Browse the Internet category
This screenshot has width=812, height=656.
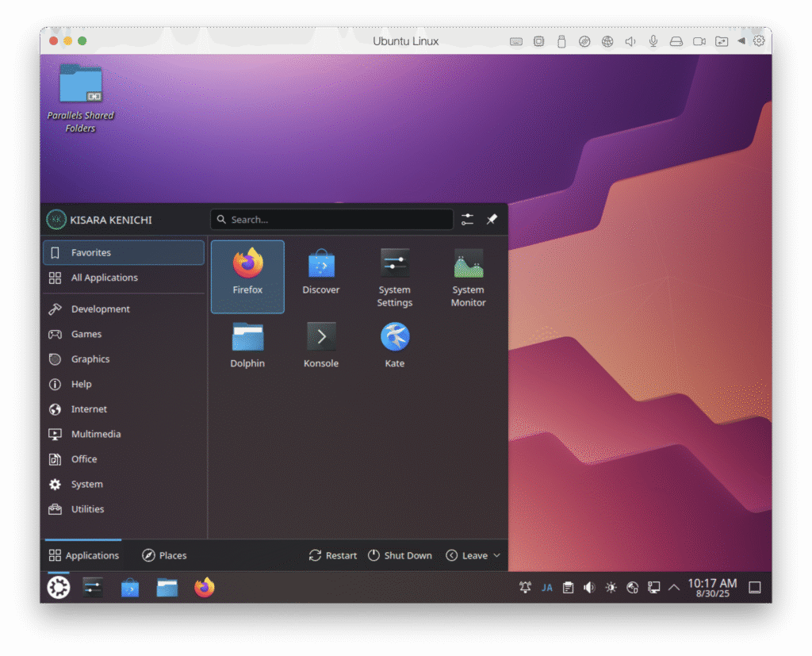pos(124,409)
